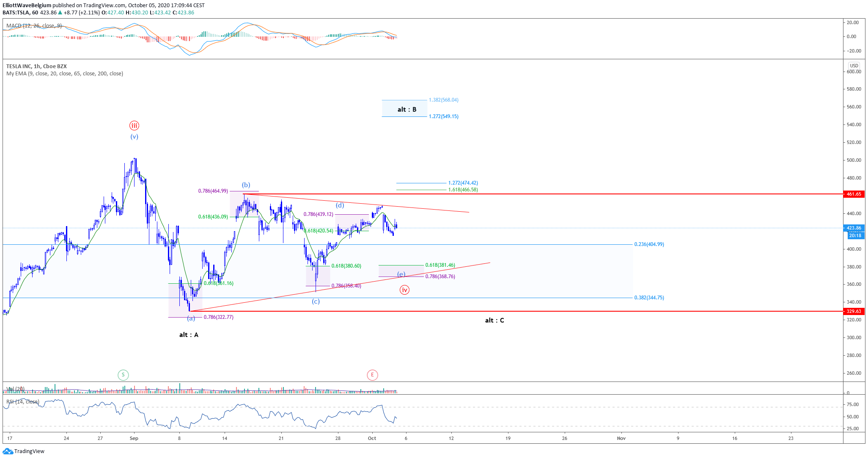Click the circled red iii wave label
This screenshot has height=459, width=868.
134,125
